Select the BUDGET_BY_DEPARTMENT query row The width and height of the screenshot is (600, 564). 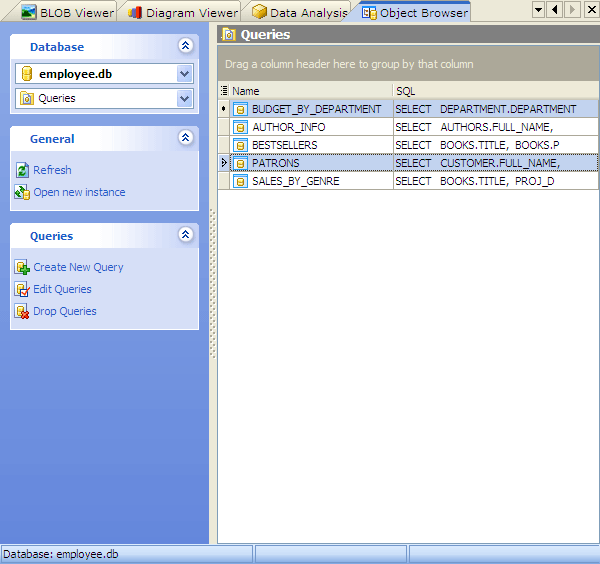click(x=408, y=109)
